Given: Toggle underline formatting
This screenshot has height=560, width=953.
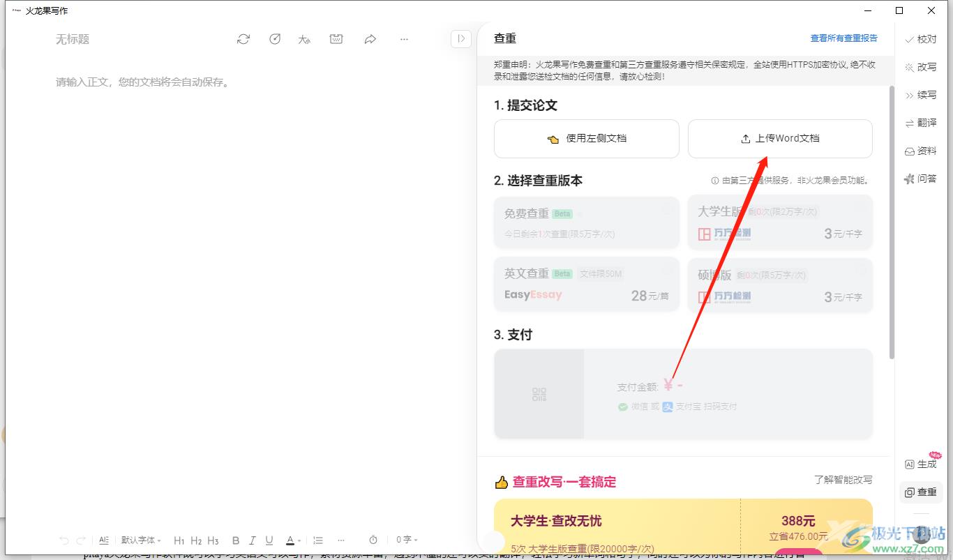Looking at the screenshot, I should pyautogui.click(x=269, y=540).
